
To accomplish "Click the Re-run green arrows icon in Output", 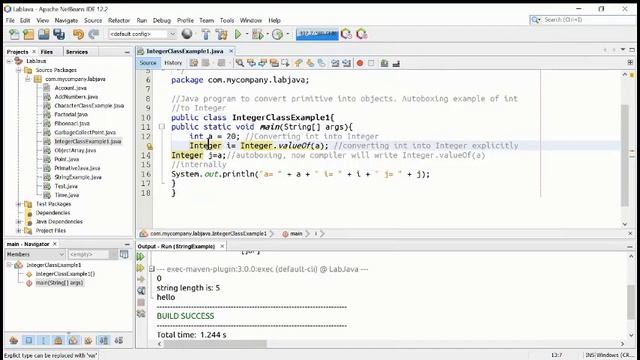I will 141,257.
